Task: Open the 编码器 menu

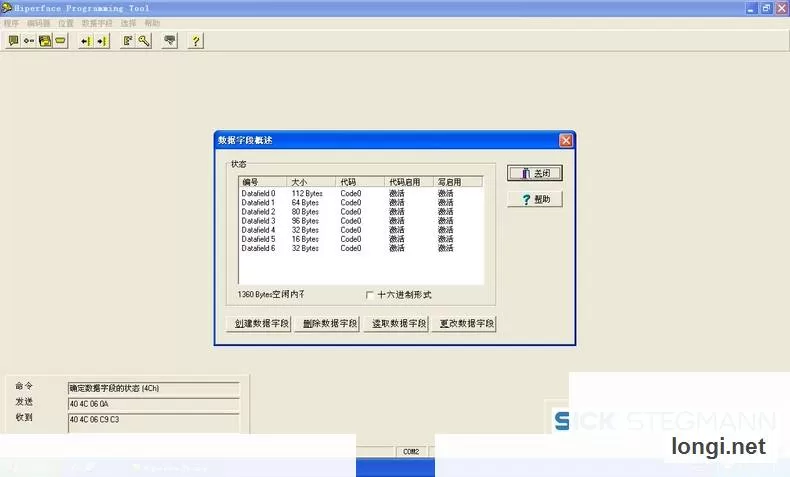Action: (x=38, y=23)
